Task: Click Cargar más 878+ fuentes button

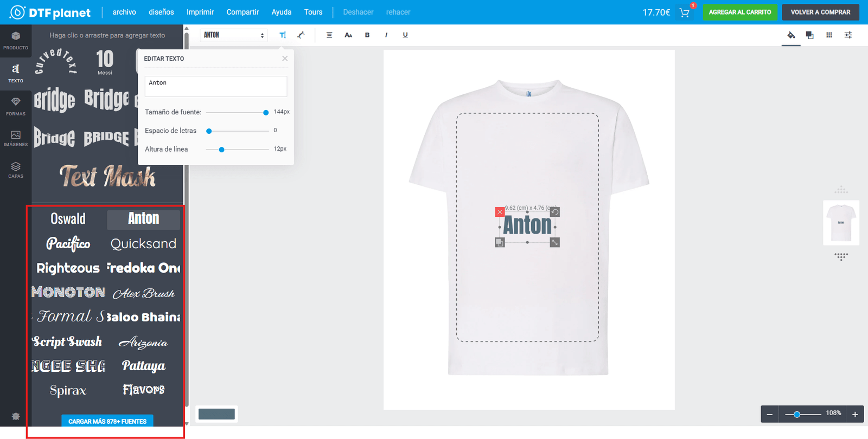Action: pyautogui.click(x=107, y=421)
